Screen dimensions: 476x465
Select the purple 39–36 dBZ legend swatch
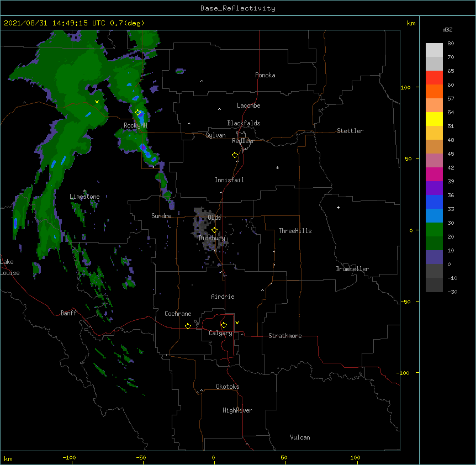click(434, 188)
